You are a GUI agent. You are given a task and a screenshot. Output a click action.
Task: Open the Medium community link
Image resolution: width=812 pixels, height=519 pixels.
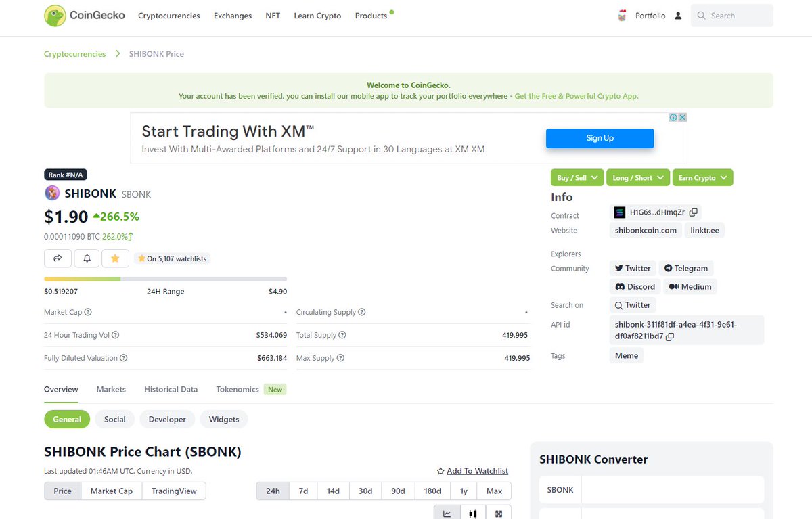click(690, 287)
